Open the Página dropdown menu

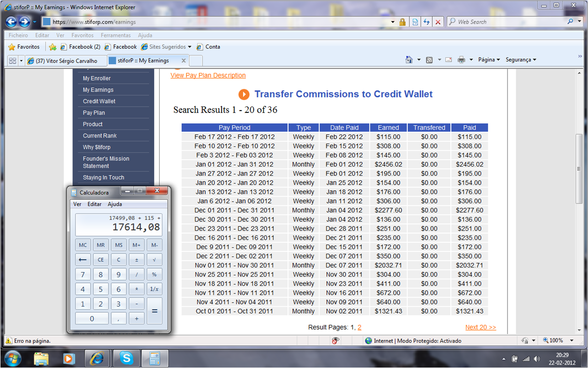[x=489, y=60]
